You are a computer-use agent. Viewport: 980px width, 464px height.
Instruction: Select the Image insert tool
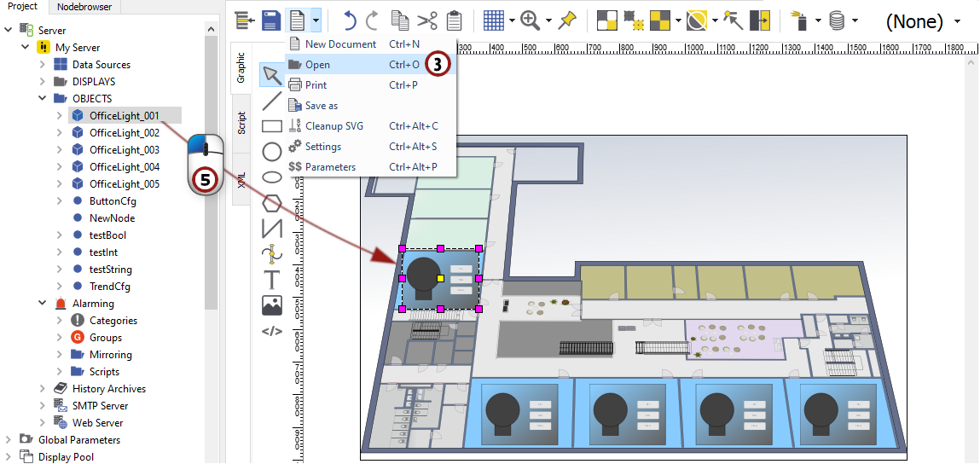coord(271,305)
